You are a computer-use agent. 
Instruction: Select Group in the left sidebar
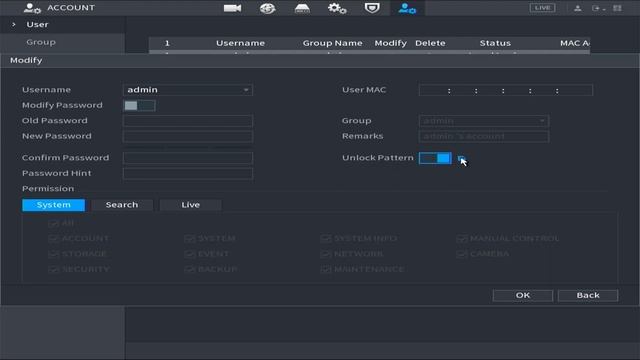pos(41,42)
